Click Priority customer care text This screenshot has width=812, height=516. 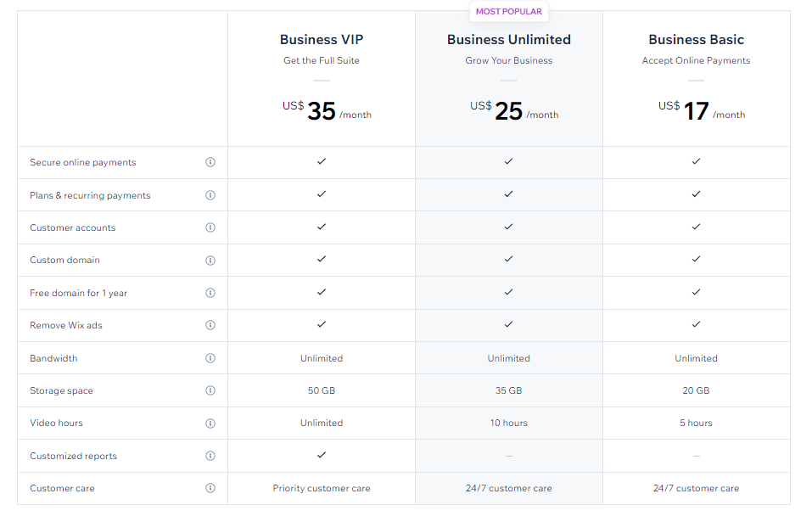[x=322, y=488]
